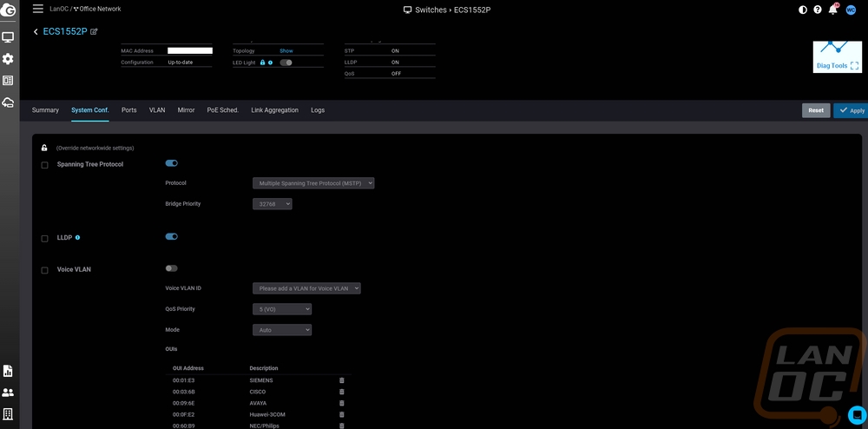The width and height of the screenshot is (868, 429).
Task: Open the help question mark icon
Action: click(x=819, y=10)
